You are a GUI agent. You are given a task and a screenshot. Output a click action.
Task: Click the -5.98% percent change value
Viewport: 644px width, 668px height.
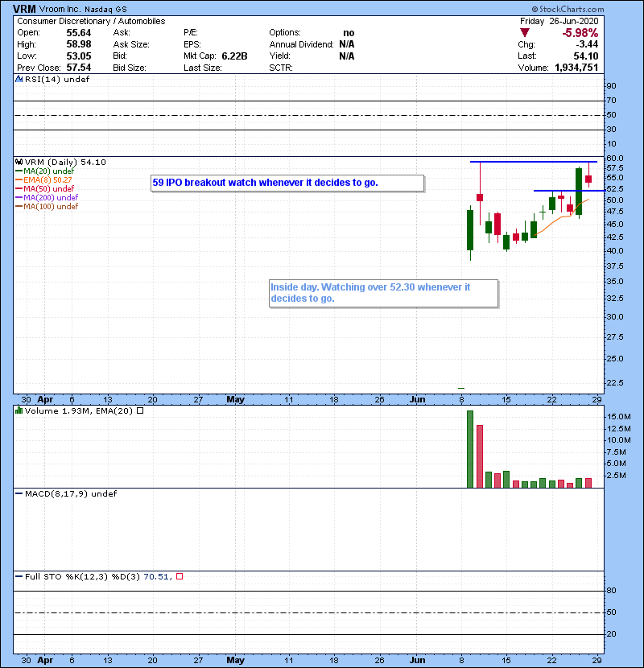[x=580, y=33]
